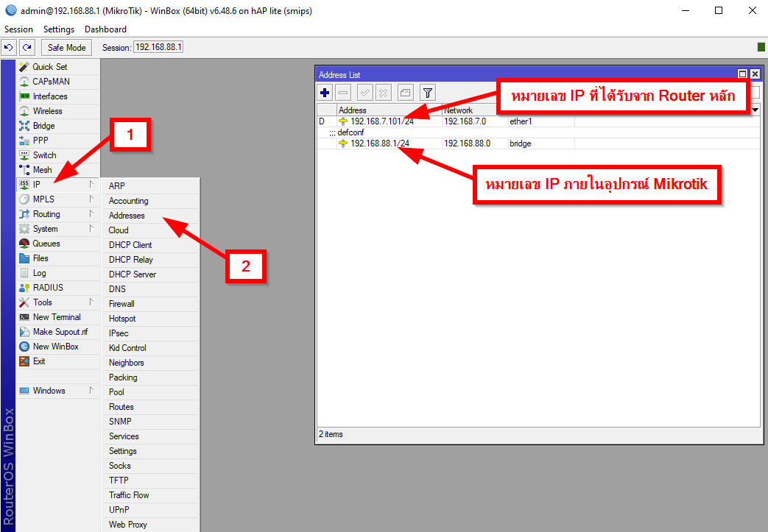Screen dimensions: 768x532
Task: Open the Session menu
Action: 18,29
